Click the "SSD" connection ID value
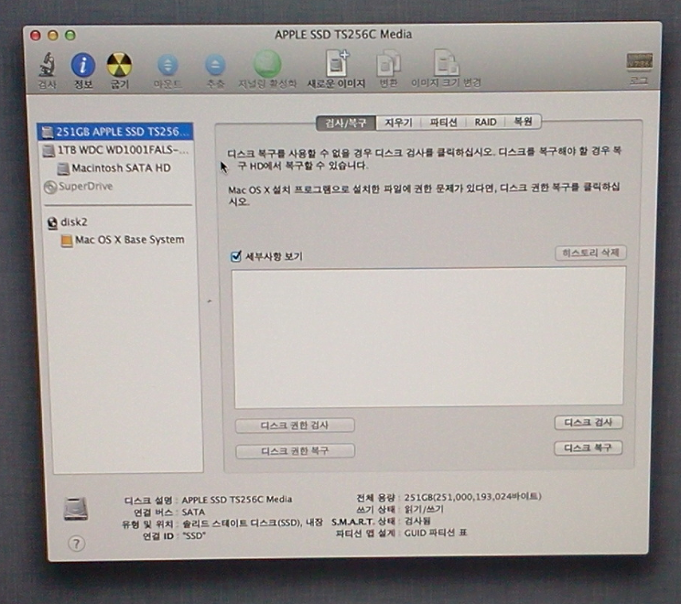The image size is (681, 604). [x=194, y=536]
